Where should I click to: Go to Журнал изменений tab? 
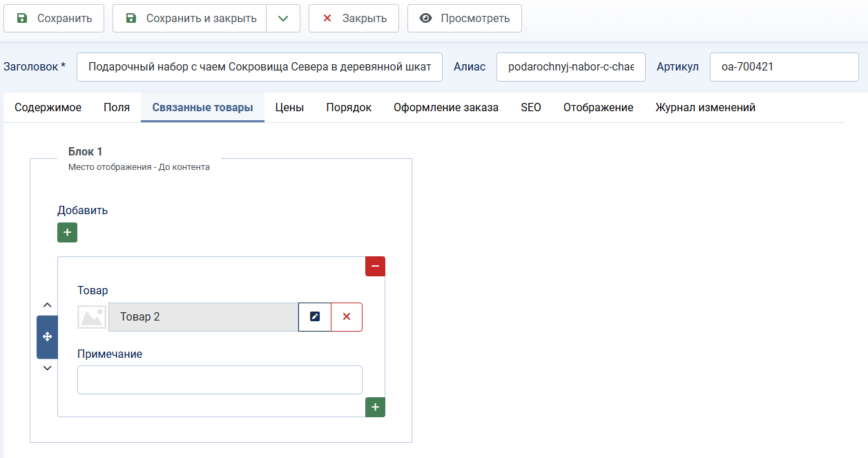[x=705, y=108]
